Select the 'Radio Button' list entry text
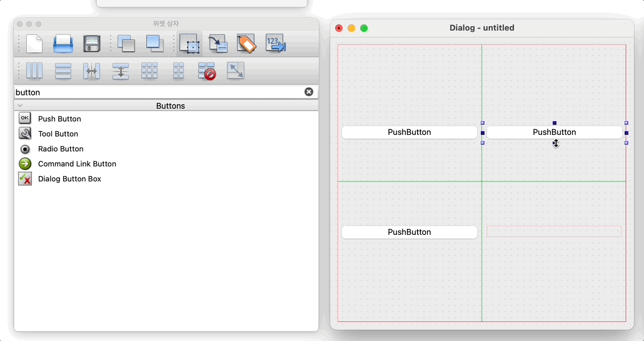Image resolution: width=644 pixels, height=341 pixels. pos(61,149)
